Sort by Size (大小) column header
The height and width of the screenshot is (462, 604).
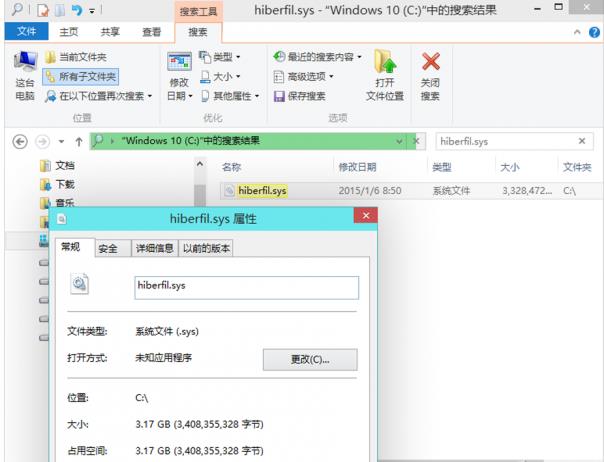[510, 167]
